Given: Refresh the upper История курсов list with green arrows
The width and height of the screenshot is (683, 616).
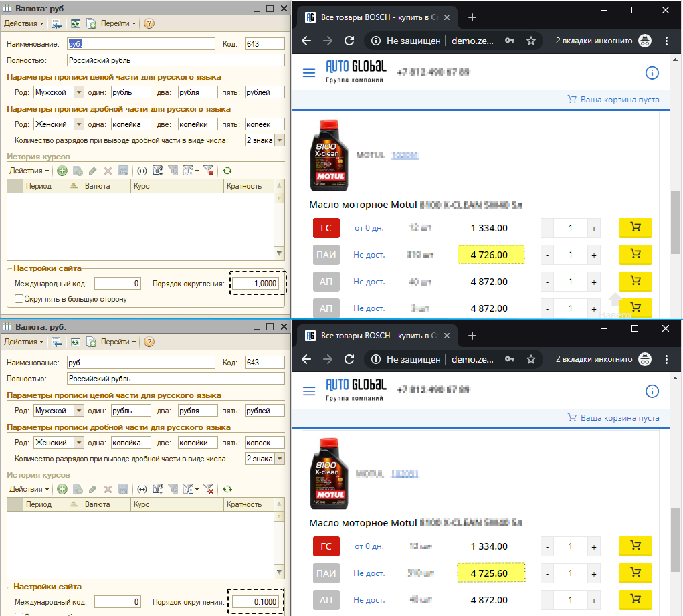Looking at the screenshot, I should tap(227, 171).
